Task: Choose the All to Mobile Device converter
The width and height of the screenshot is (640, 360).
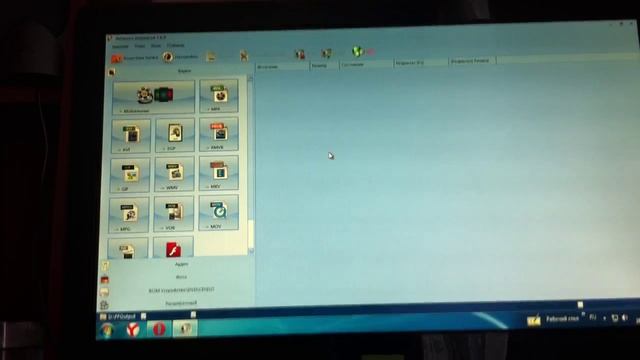Action: [x=154, y=97]
